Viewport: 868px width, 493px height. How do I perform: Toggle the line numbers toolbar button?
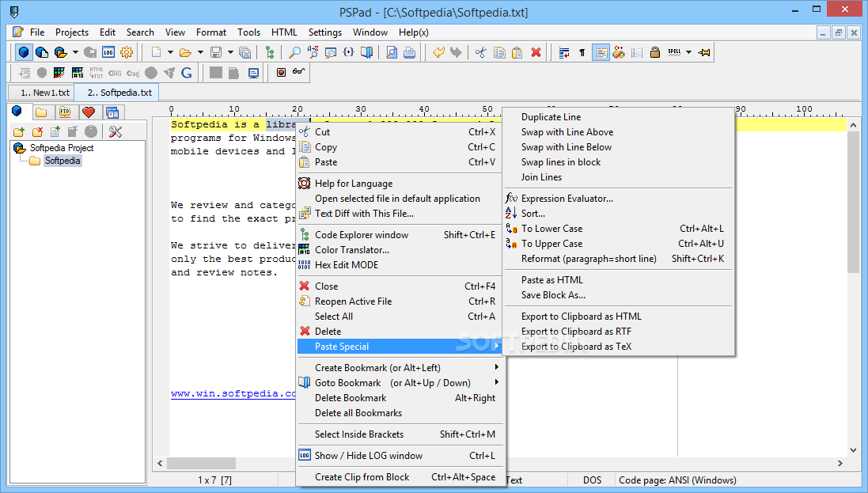[637, 52]
